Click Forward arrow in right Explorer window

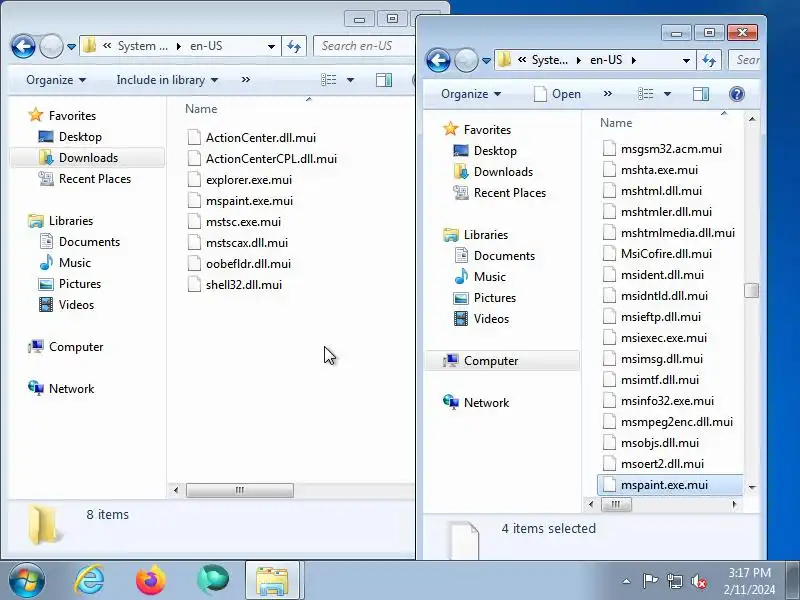click(x=466, y=60)
